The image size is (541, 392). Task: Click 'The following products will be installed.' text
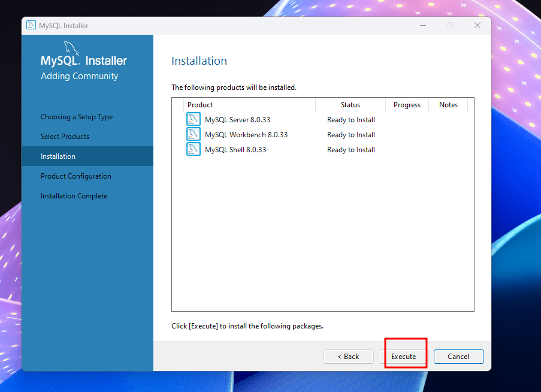click(x=234, y=88)
